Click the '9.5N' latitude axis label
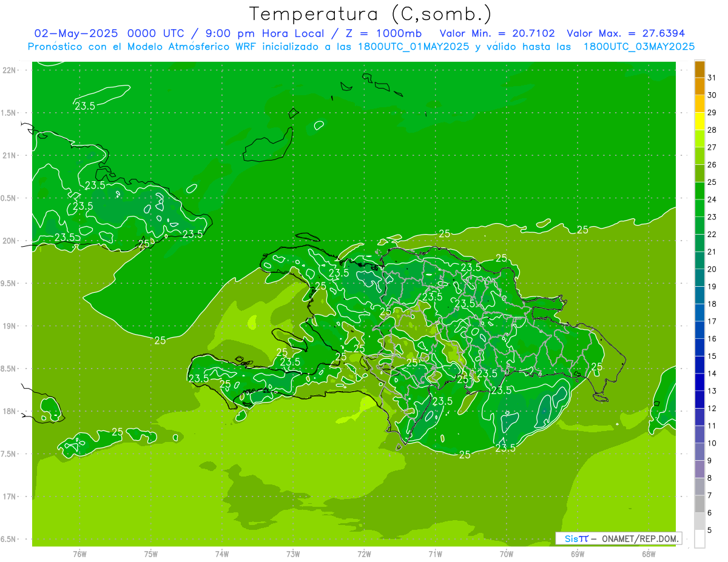Image resolution: width=728 pixels, height=562 pixels. click(x=9, y=283)
